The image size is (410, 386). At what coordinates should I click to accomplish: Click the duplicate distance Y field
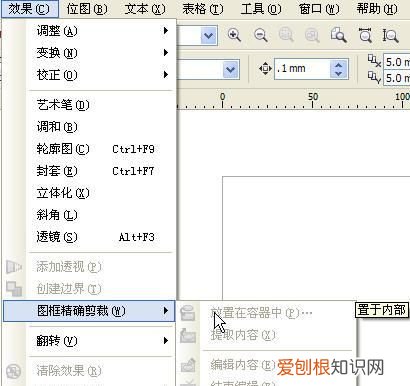pyautogui.click(x=397, y=78)
